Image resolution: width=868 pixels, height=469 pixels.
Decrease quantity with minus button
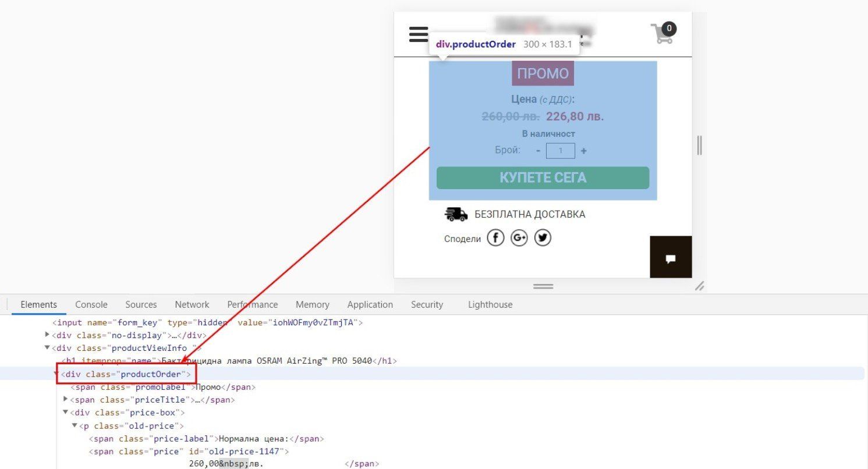click(538, 151)
